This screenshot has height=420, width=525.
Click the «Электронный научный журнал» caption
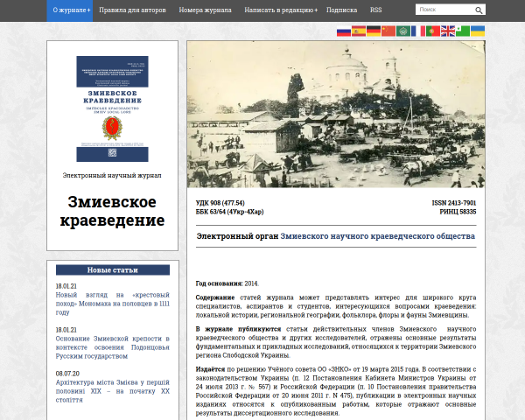[112, 176]
